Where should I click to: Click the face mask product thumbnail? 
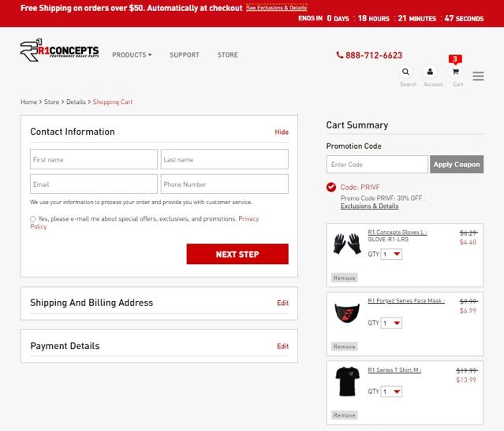347,313
